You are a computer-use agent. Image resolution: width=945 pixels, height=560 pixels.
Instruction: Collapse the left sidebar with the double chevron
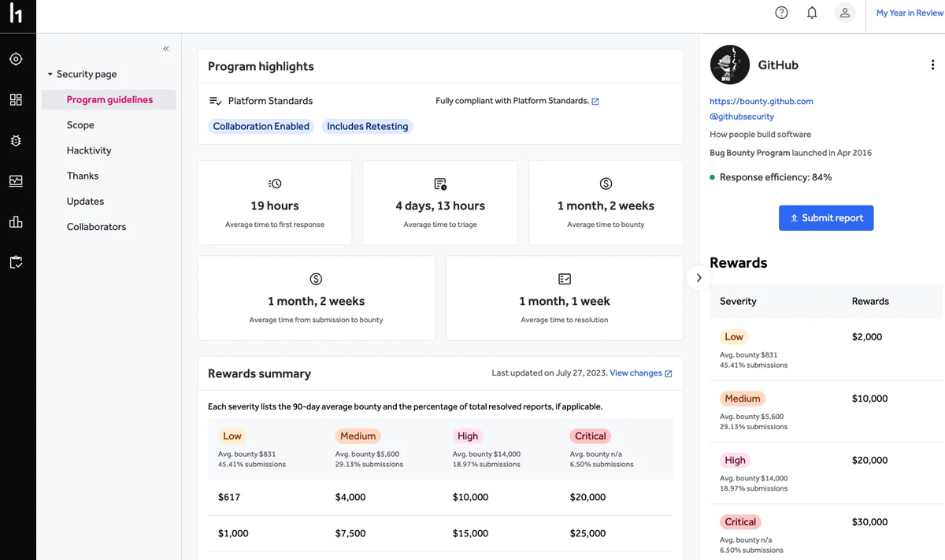[166, 48]
